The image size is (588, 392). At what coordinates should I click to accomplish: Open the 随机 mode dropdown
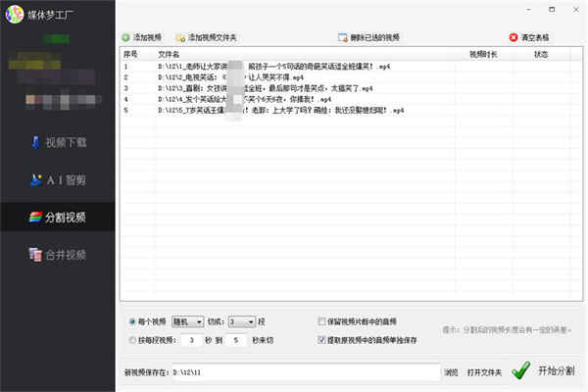click(x=187, y=321)
